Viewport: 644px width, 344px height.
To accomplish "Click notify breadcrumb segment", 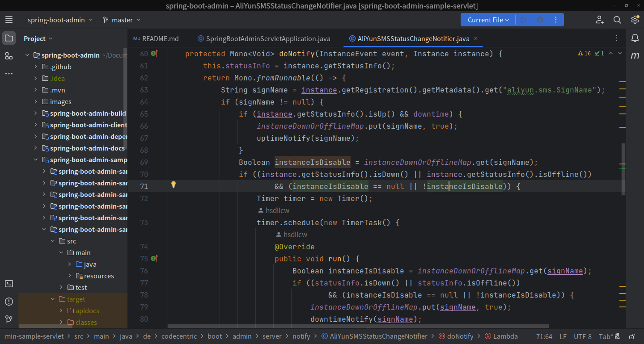I will tap(301, 336).
